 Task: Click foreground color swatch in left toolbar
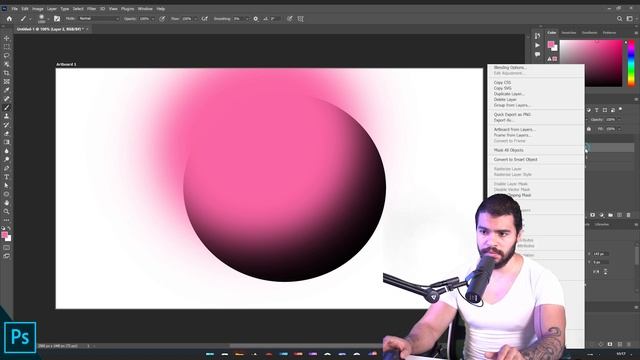[x=4, y=235]
